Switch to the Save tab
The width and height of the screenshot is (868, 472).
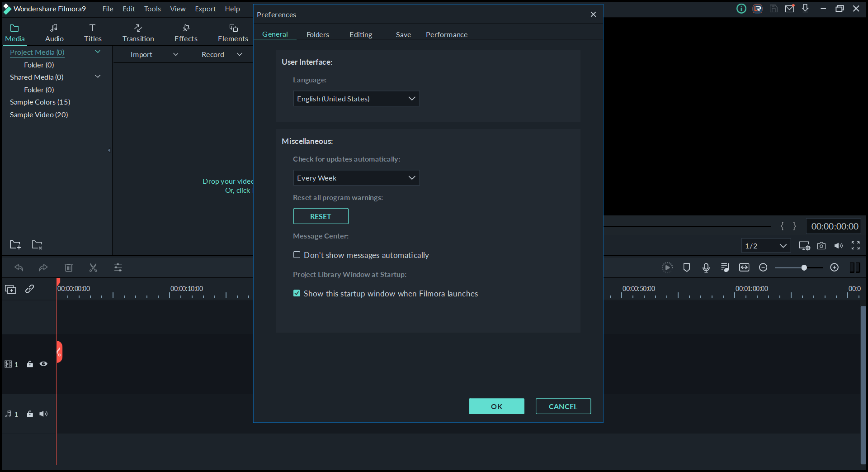(x=403, y=34)
